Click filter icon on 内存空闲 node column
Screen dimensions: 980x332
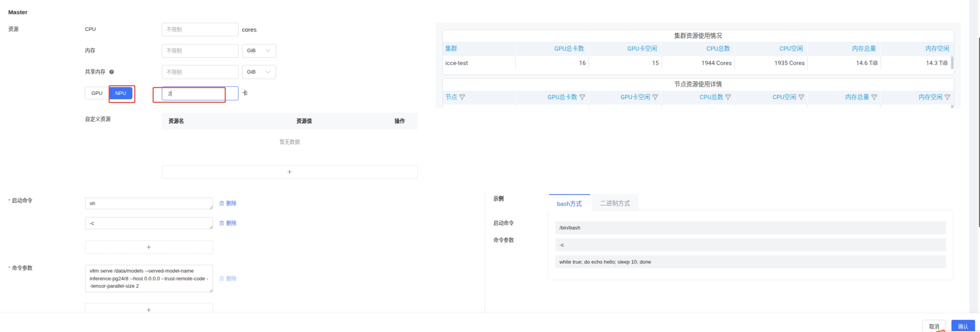(x=947, y=97)
